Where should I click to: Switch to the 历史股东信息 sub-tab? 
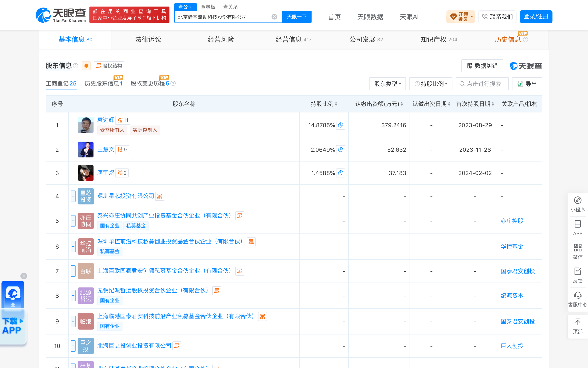click(104, 83)
